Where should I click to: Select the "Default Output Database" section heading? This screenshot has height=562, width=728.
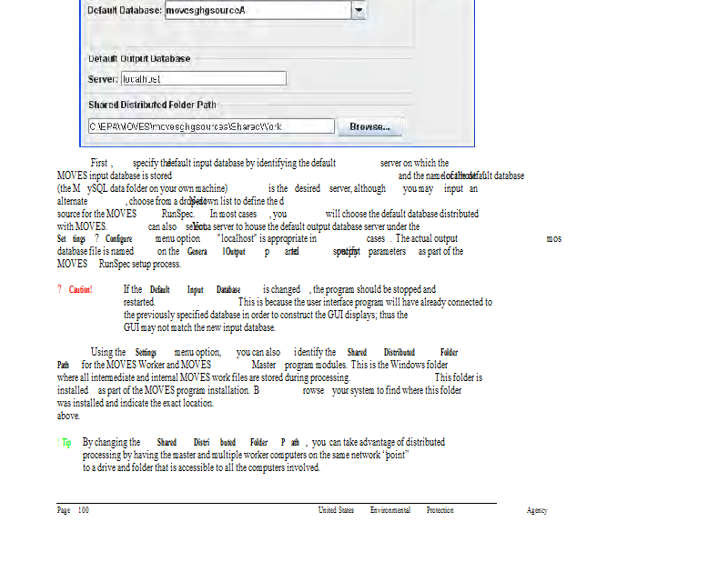[x=139, y=58]
